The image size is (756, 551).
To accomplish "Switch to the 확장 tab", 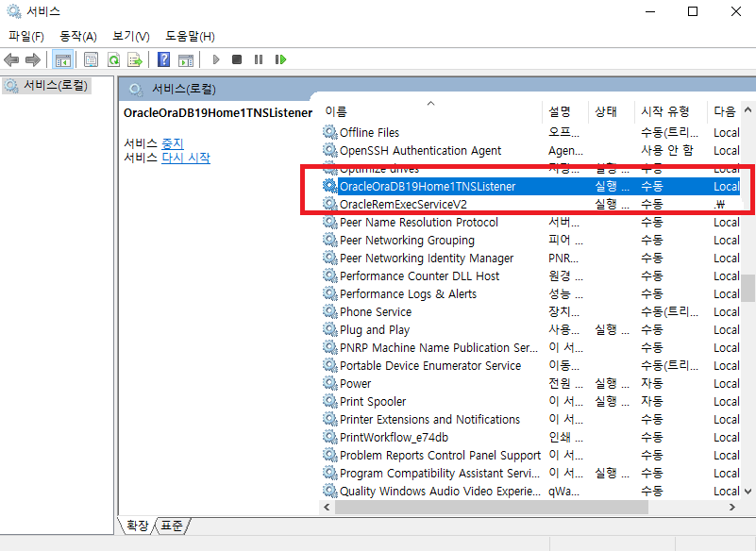I will pyautogui.click(x=138, y=525).
